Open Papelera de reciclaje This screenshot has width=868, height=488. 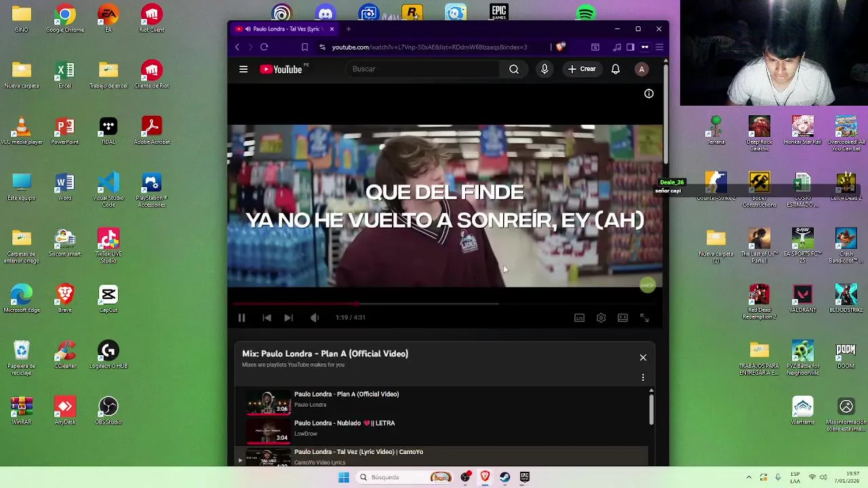pos(22,358)
